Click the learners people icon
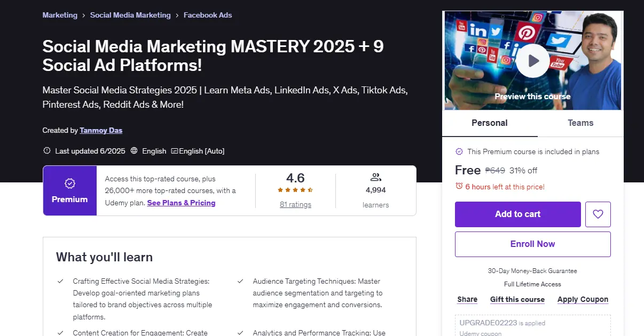The image size is (644, 336). (375, 178)
